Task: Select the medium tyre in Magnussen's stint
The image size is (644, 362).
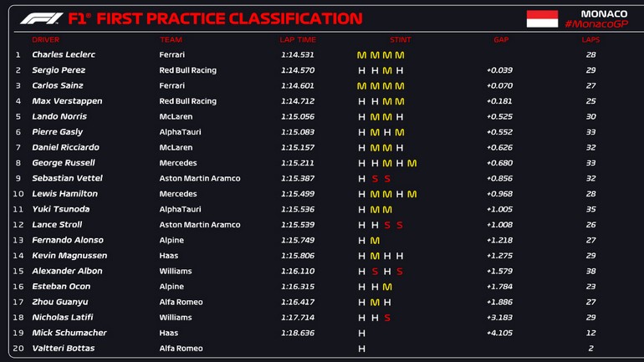Action: pyautogui.click(x=375, y=256)
